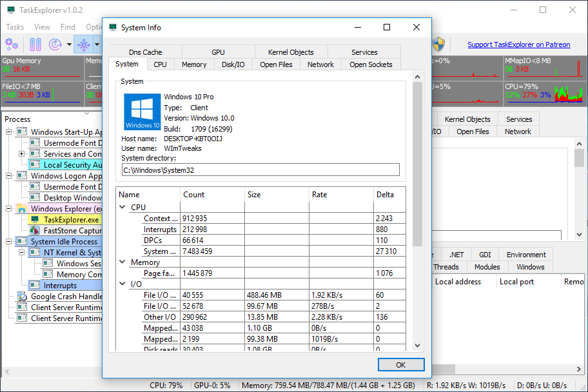The width and height of the screenshot is (588, 392).
Task: Open Support TaskExplorer on Patreon link
Action: tap(518, 44)
